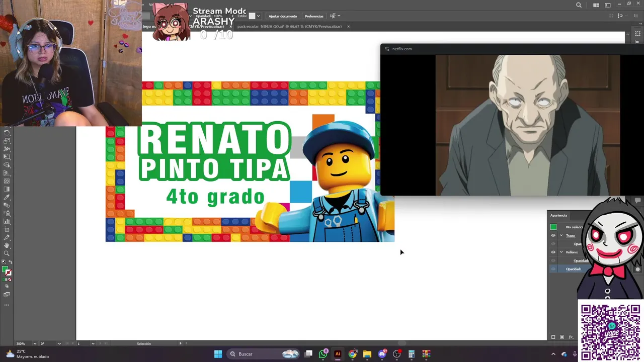Screen dimensions: 644x362
Task: Select the Free Transform tool
Action: tap(7, 157)
